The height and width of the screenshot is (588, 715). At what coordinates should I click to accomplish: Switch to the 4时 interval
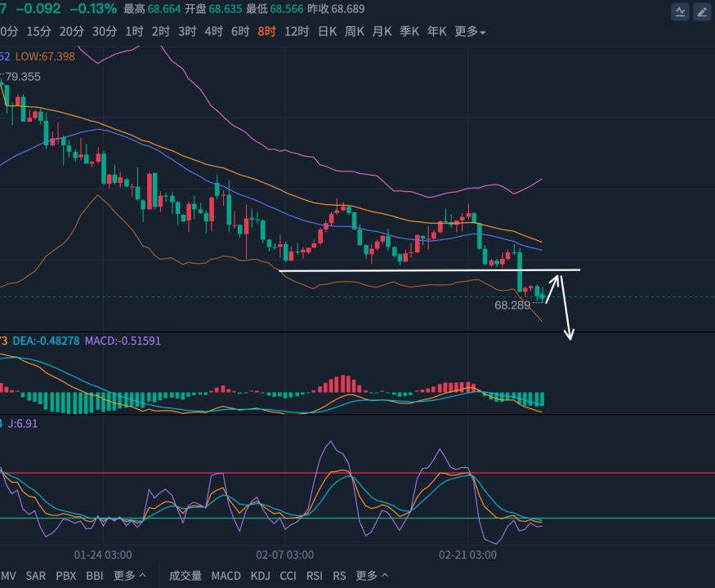point(213,32)
